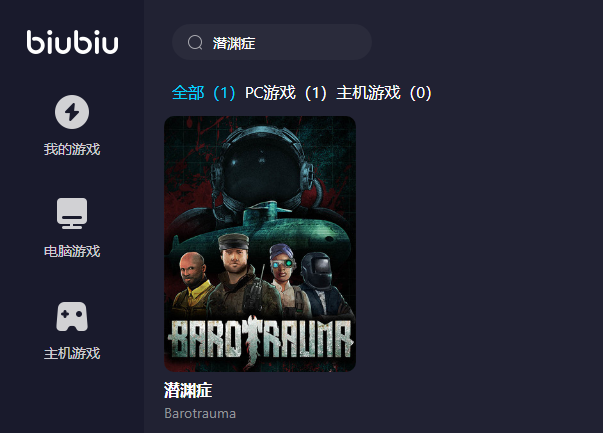Select the 电脑游戏 sidebar label
Screen dimensions: 603x433
point(72,251)
